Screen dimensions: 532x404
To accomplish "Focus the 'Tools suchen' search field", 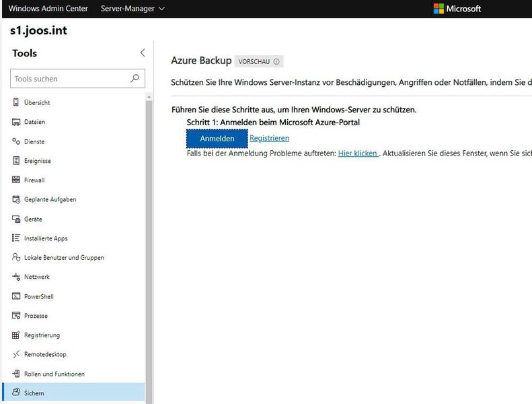I will (78, 79).
